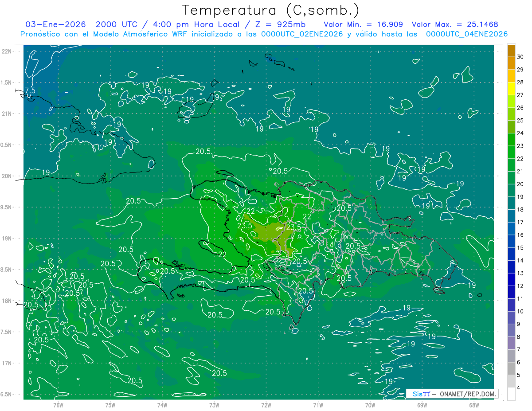The width and height of the screenshot is (532, 411).
Task: Click the white swatch at color bar bottom
Action: [x=511, y=394]
